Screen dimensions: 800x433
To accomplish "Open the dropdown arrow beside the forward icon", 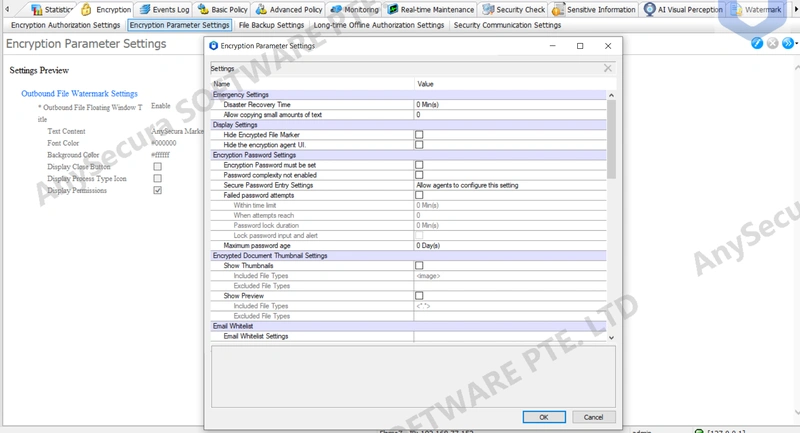I will 796,43.
